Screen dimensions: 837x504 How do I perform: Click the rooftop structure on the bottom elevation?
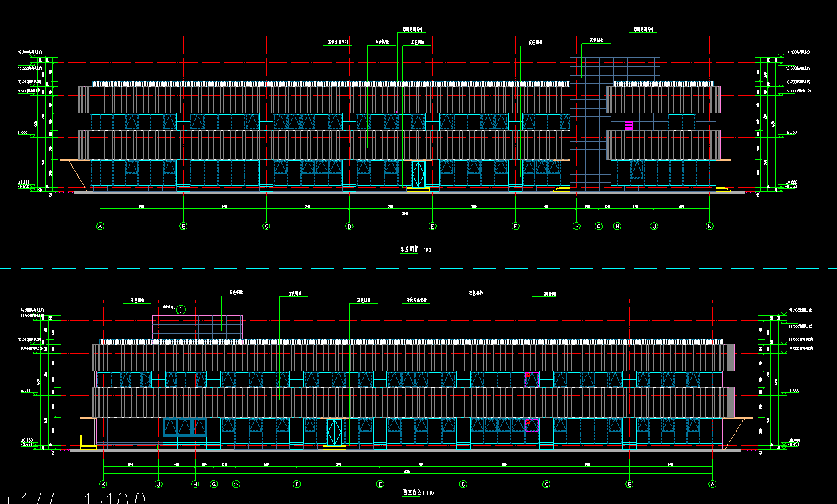pyautogui.click(x=197, y=327)
